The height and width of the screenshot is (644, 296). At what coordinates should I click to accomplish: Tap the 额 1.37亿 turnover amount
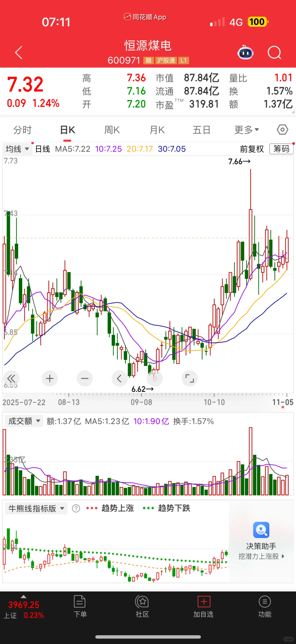coord(278,104)
